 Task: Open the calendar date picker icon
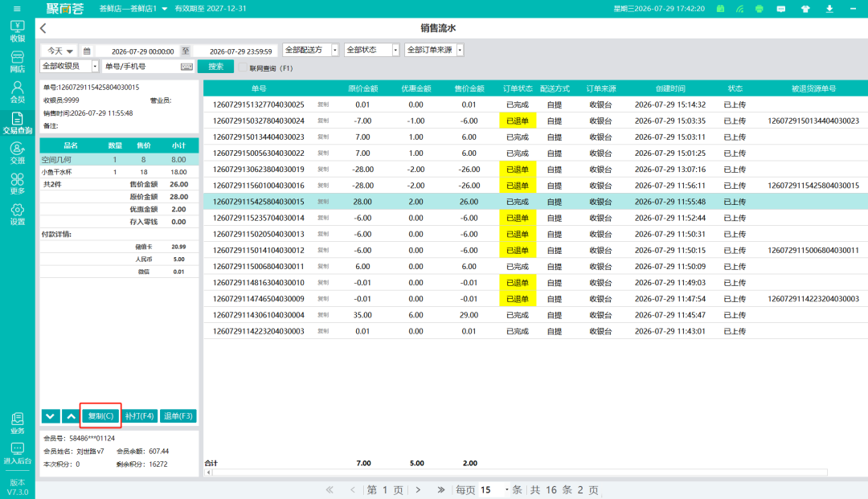coord(87,51)
